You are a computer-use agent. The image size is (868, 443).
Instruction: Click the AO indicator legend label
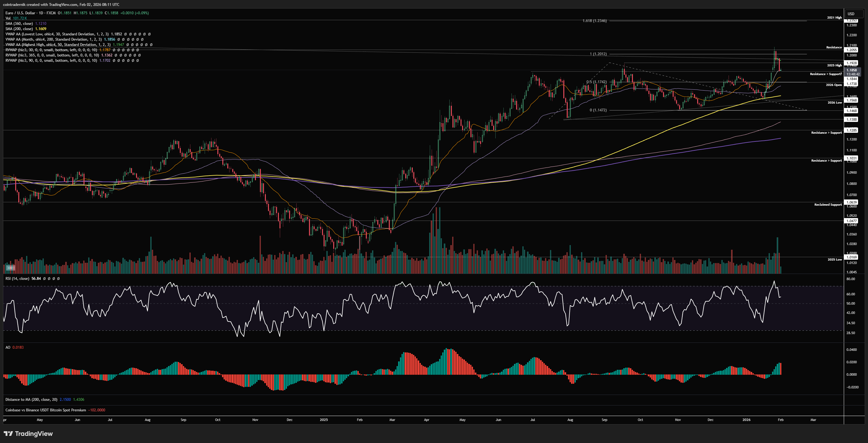pyautogui.click(x=8, y=347)
